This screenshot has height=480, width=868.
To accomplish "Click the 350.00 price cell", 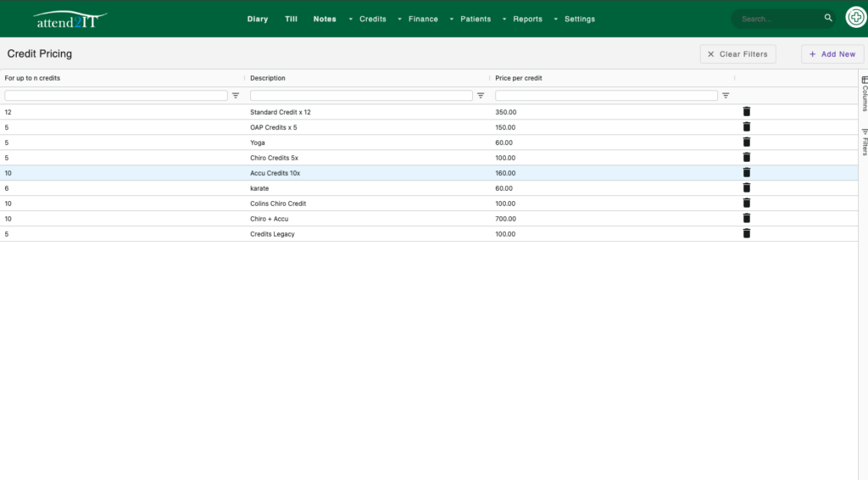I will pos(505,112).
